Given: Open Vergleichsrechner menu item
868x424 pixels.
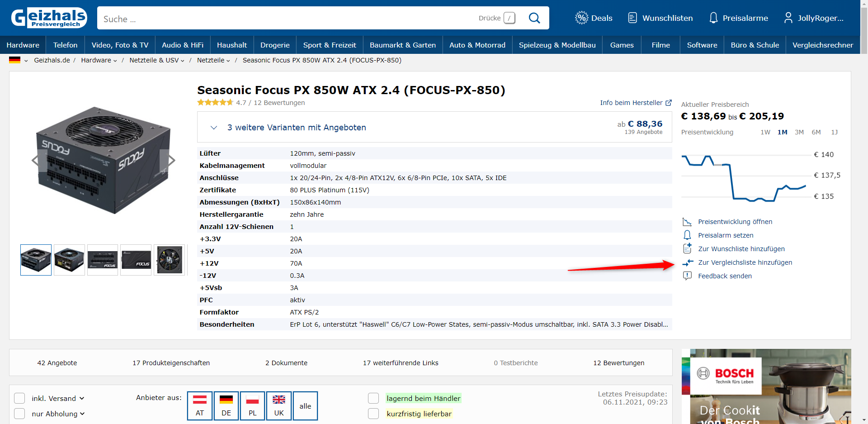Looking at the screenshot, I should [x=823, y=45].
